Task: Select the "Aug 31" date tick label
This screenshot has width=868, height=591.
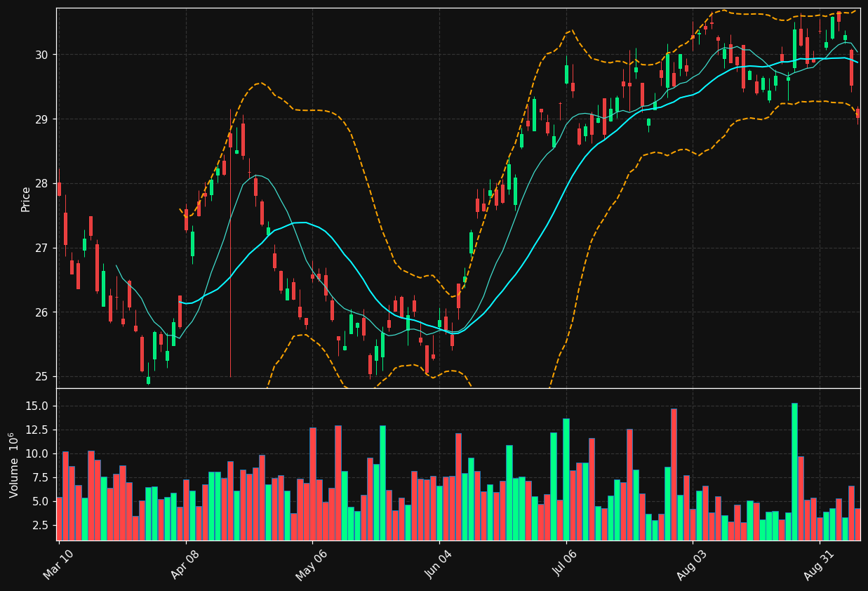Action: pos(820,566)
